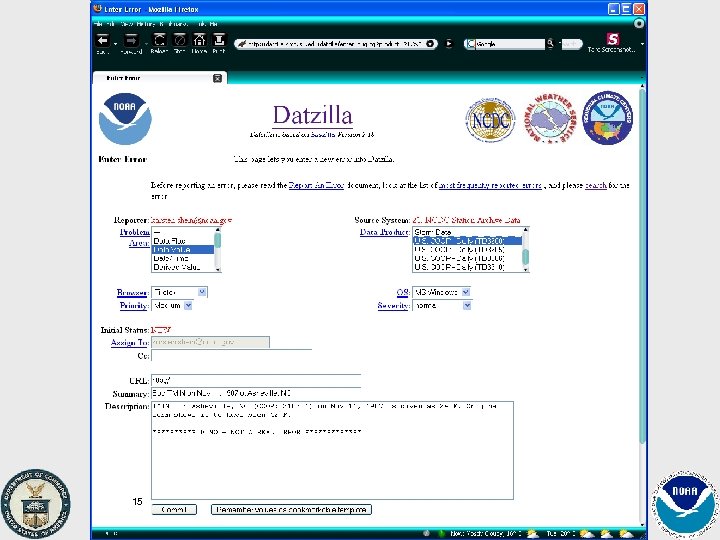This screenshot has height=540, width=720.
Task: Click the activity throbber icon beside the menu bar
Action: (x=639, y=23)
